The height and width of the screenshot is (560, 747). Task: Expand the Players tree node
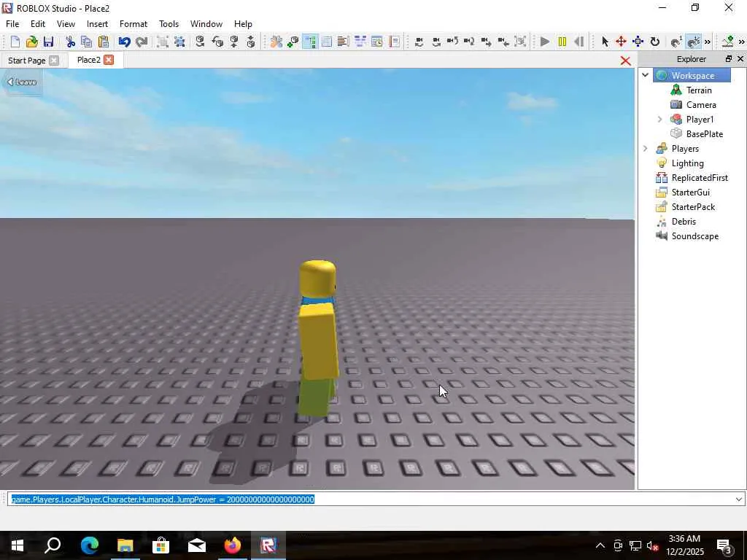tap(646, 149)
